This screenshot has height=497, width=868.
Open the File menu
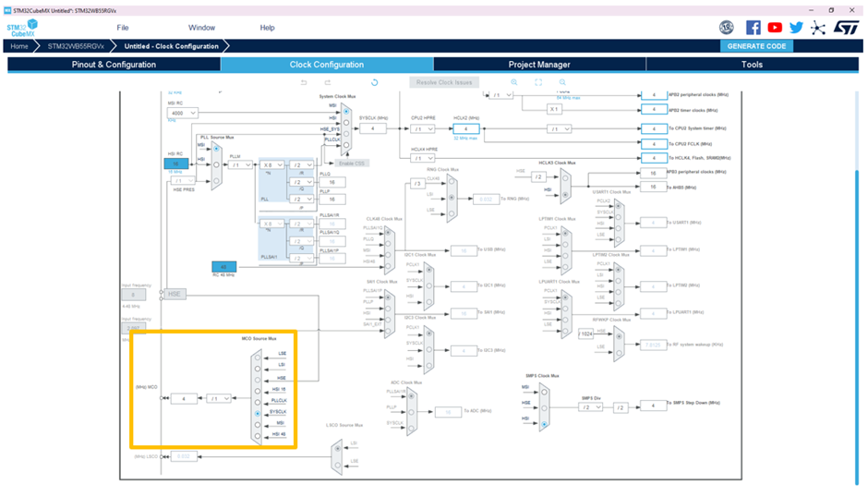[123, 27]
